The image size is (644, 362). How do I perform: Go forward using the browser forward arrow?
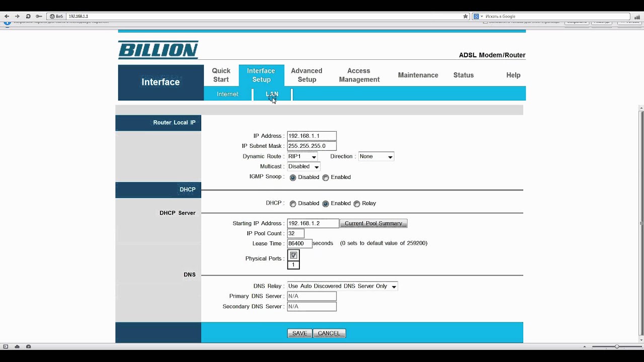[x=17, y=17]
